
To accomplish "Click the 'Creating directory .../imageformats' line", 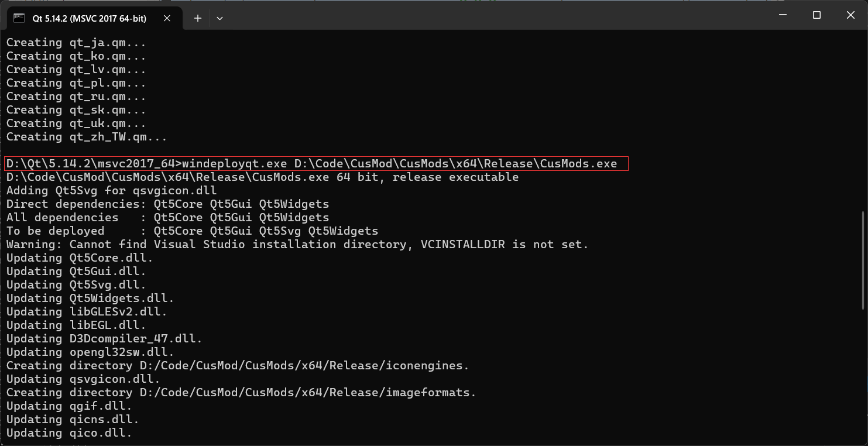I will (x=241, y=392).
